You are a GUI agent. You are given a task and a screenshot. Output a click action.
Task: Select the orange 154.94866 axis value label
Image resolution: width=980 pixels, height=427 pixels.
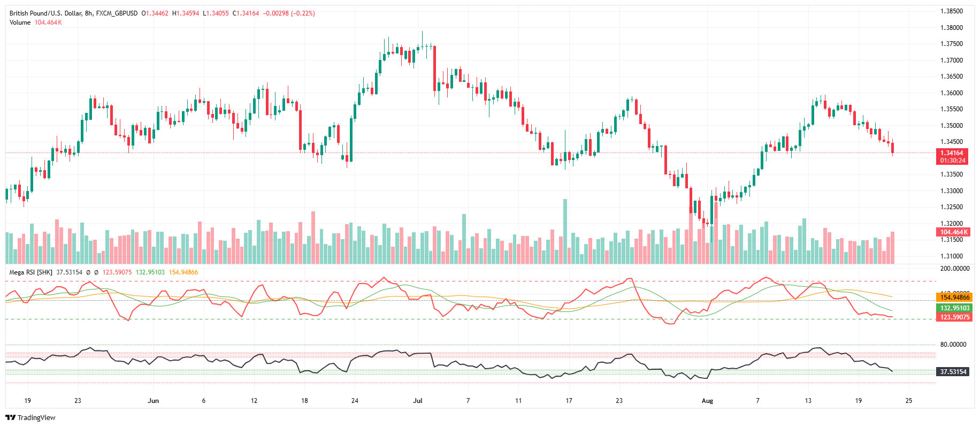[x=954, y=298]
